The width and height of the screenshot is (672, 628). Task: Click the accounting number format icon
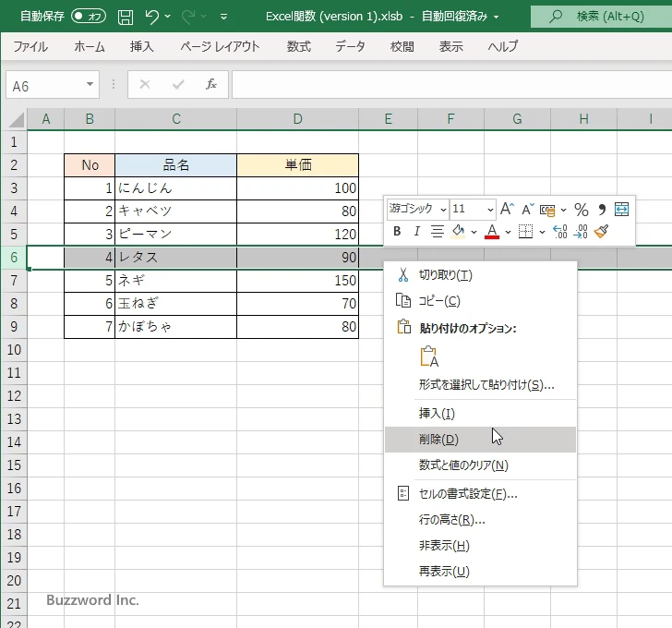547,210
